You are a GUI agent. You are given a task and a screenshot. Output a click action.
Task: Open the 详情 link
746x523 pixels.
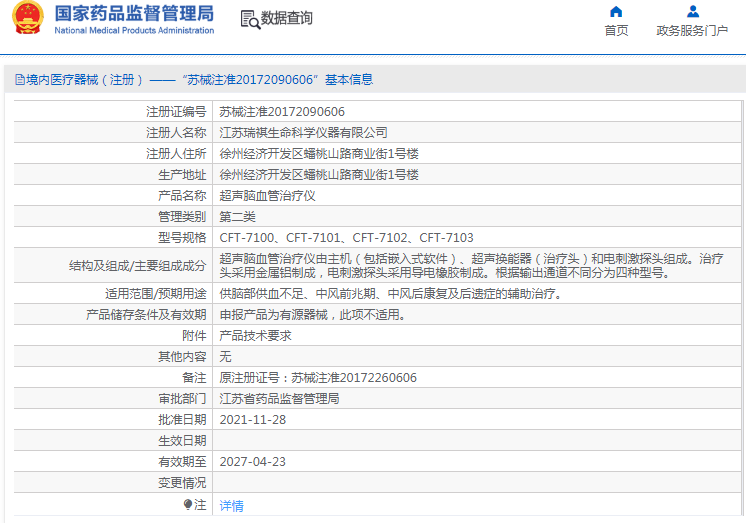click(x=231, y=506)
